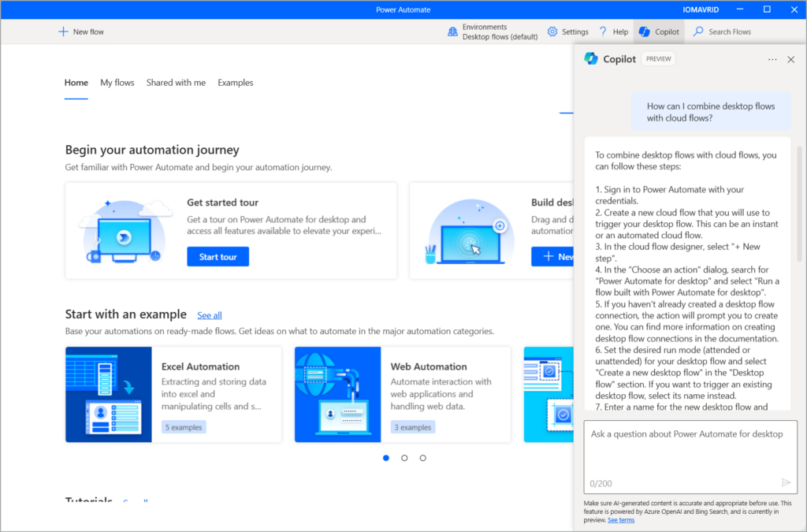
Task: Open the Examples tab
Action: tap(235, 83)
